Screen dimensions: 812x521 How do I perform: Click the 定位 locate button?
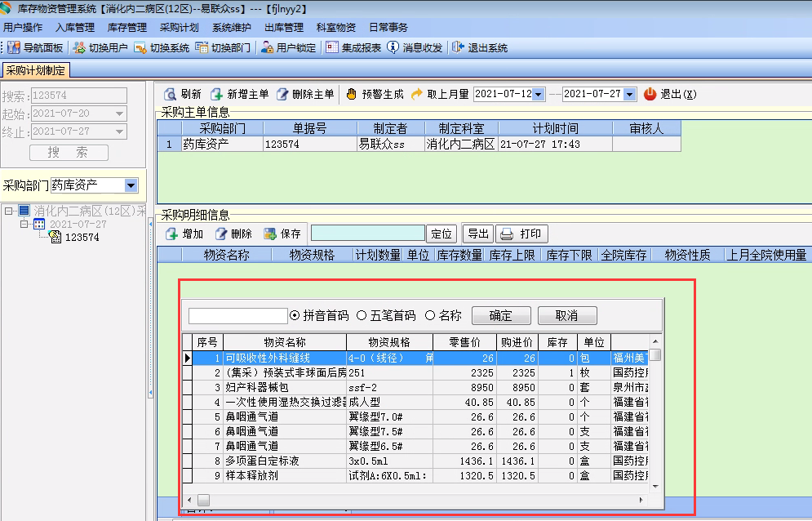[x=441, y=234]
